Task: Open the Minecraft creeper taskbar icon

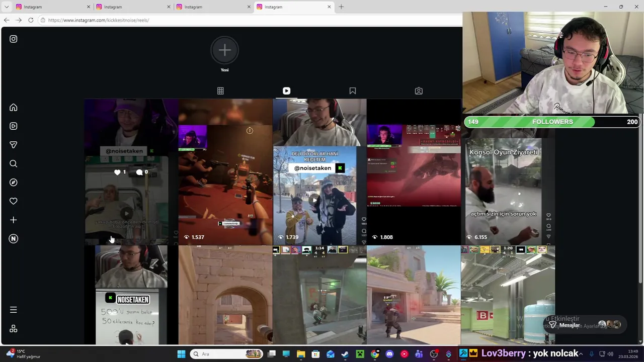Action: click(360, 354)
